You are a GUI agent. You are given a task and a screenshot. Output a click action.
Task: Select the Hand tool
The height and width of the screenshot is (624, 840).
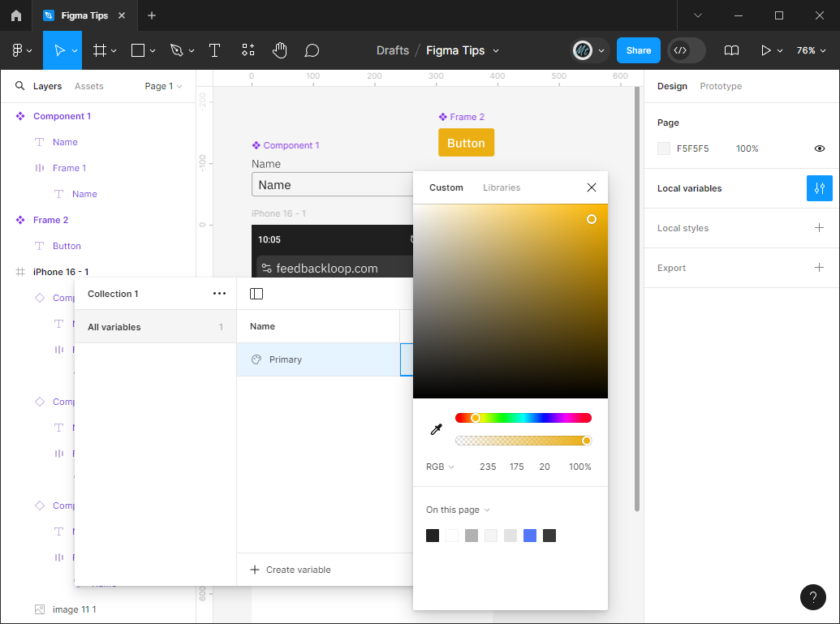pyautogui.click(x=280, y=50)
